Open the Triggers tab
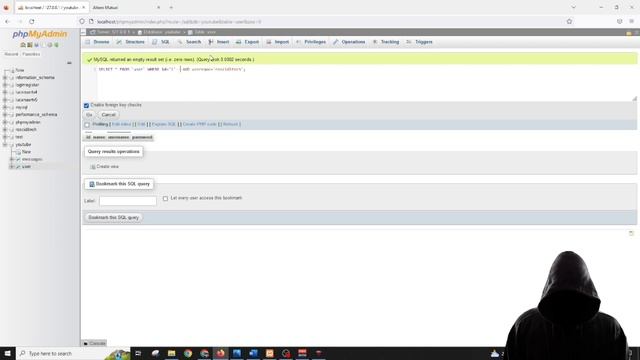Viewport: 640px width, 360px height. click(420, 42)
